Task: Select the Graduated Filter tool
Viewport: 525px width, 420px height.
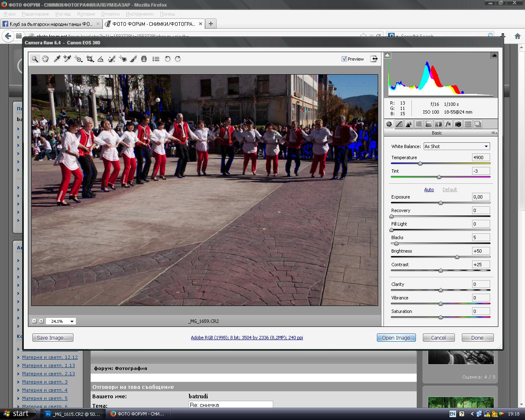Action: (144, 59)
